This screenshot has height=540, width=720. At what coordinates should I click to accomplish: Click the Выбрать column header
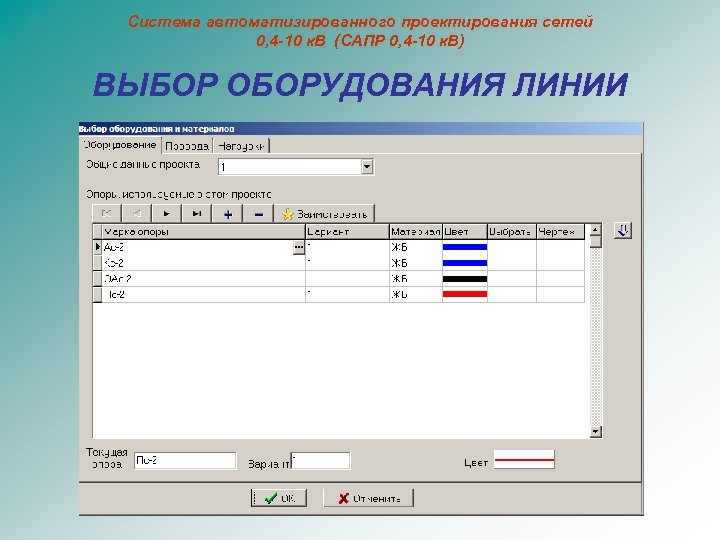coord(512,232)
